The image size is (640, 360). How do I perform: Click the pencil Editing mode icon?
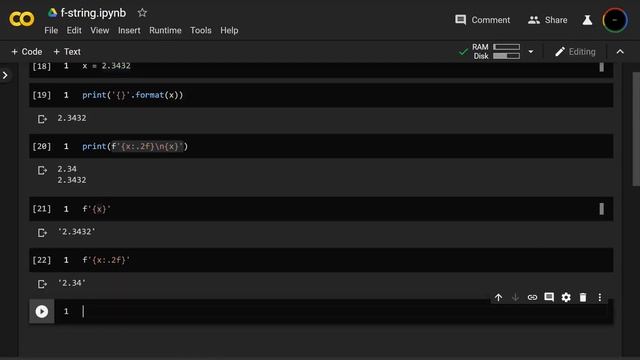[560, 52]
